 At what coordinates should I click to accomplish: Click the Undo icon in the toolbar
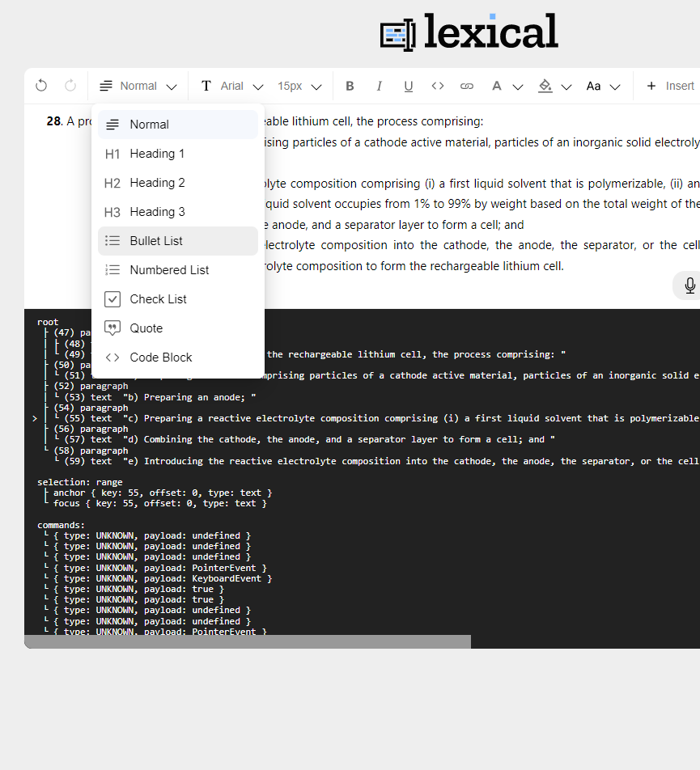[x=41, y=86]
